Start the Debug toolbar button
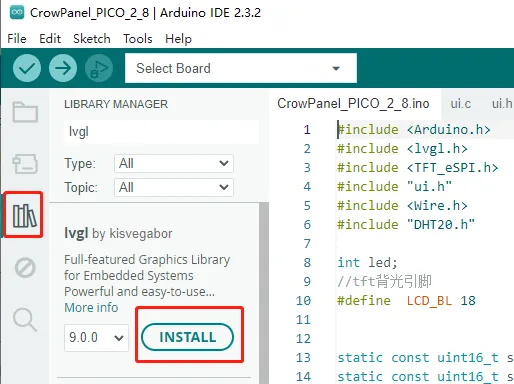Image resolution: width=514 pixels, height=384 pixels. [x=99, y=68]
